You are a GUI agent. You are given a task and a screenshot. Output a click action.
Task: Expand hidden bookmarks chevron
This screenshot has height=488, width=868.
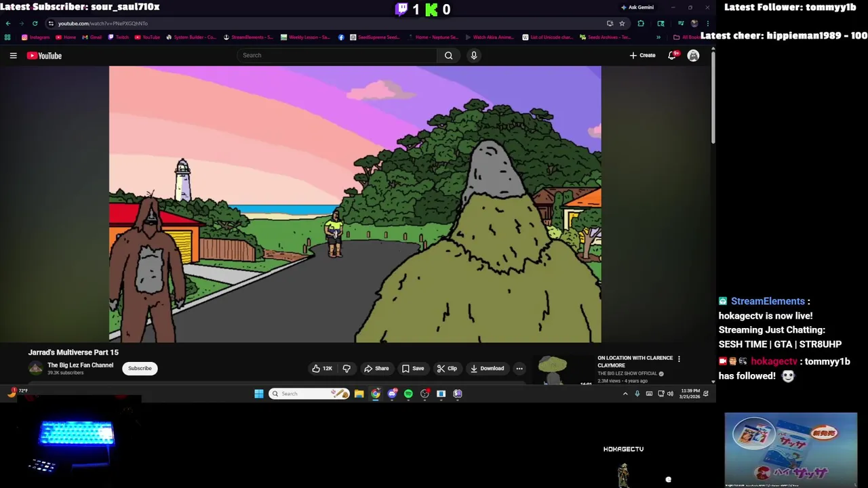point(658,37)
